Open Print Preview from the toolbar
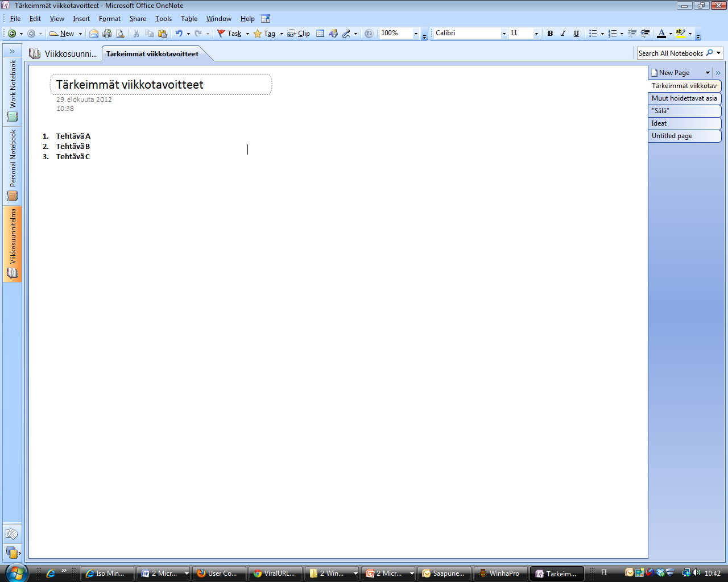The width and height of the screenshot is (728, 582). (120, 34)
